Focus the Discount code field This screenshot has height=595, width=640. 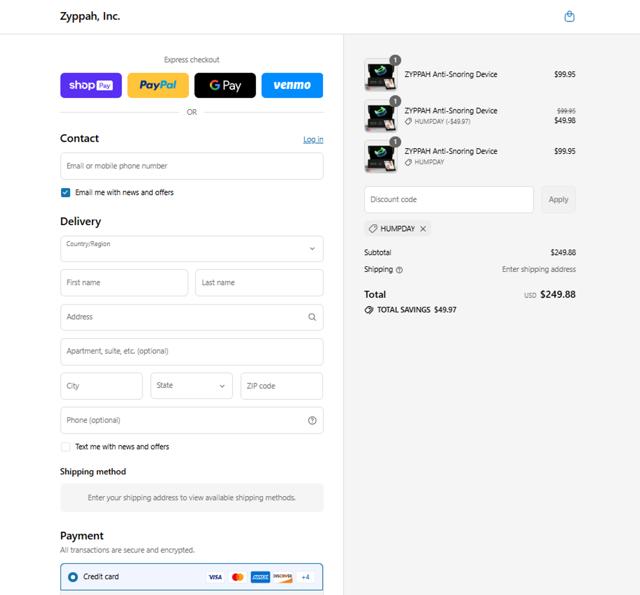(x=449, y=200)
